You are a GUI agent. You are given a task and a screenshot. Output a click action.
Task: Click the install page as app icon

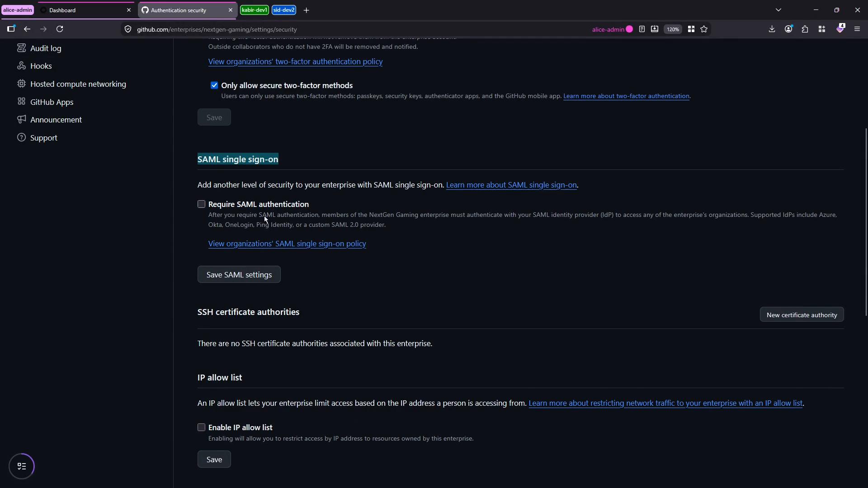tap(655, 29)
